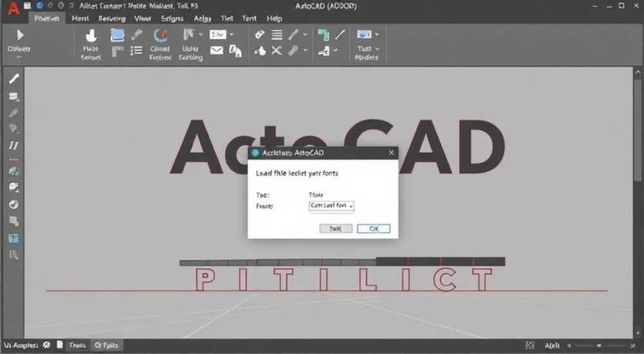Click the gear icon next to Vi Amples

[x=46, y=346]
